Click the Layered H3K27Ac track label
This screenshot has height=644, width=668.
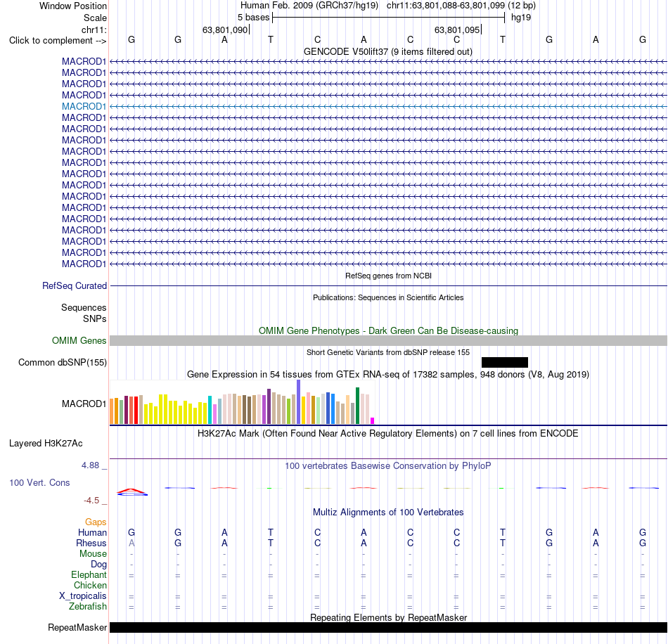46,444
